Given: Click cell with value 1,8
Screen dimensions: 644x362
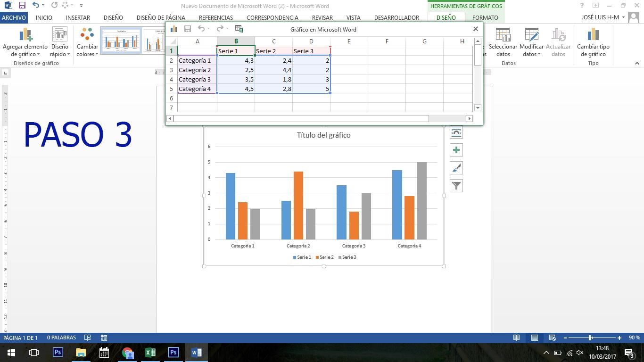Looking at the screenshot, I should coord(273,79).
